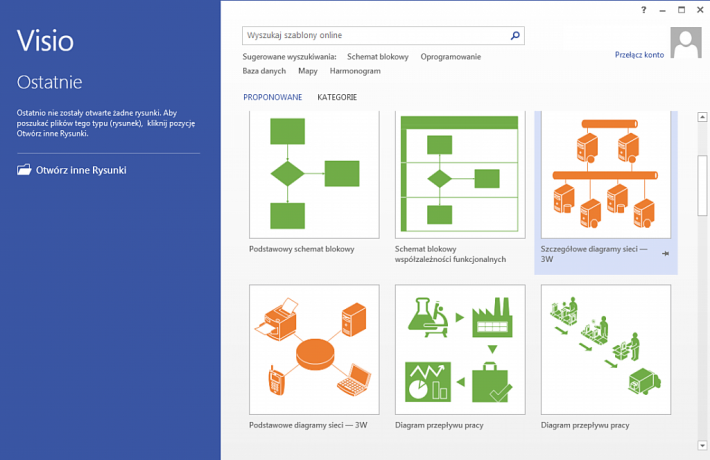
Task: Select Diagram przepływu pracy thumbnail with factory icons
Action: click(x=460, y=350)
